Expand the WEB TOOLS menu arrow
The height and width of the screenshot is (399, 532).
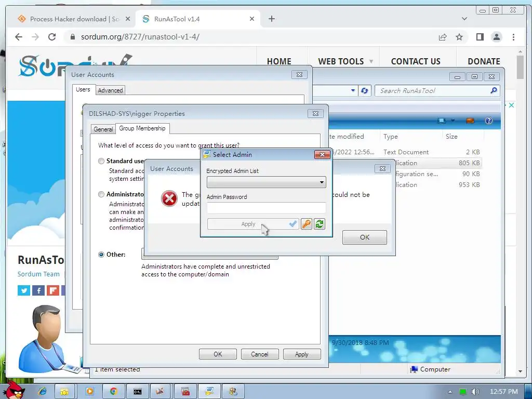[371, 61]
